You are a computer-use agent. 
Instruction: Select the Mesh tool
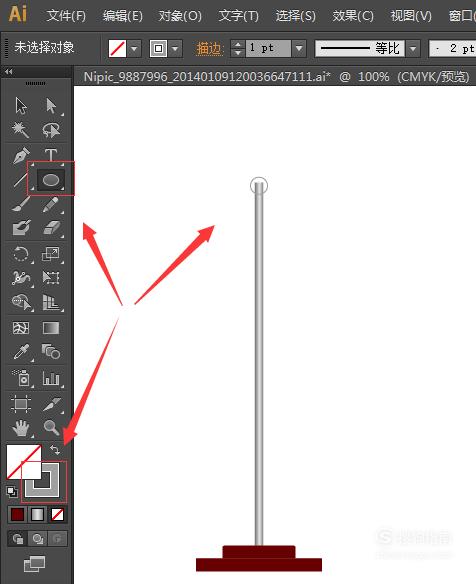(x=21, y=328)
